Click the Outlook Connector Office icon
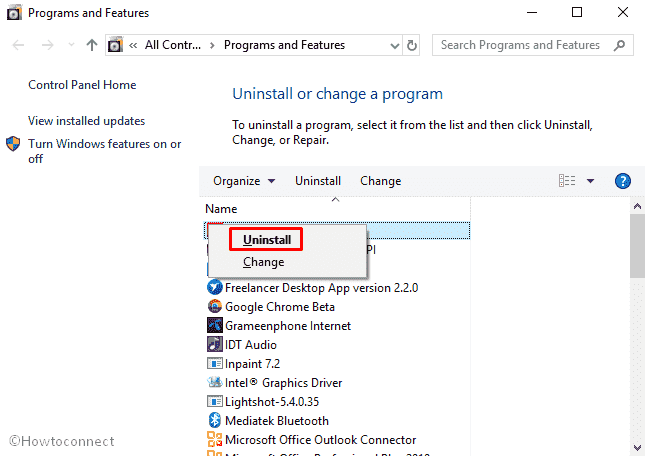 [214, 439]
